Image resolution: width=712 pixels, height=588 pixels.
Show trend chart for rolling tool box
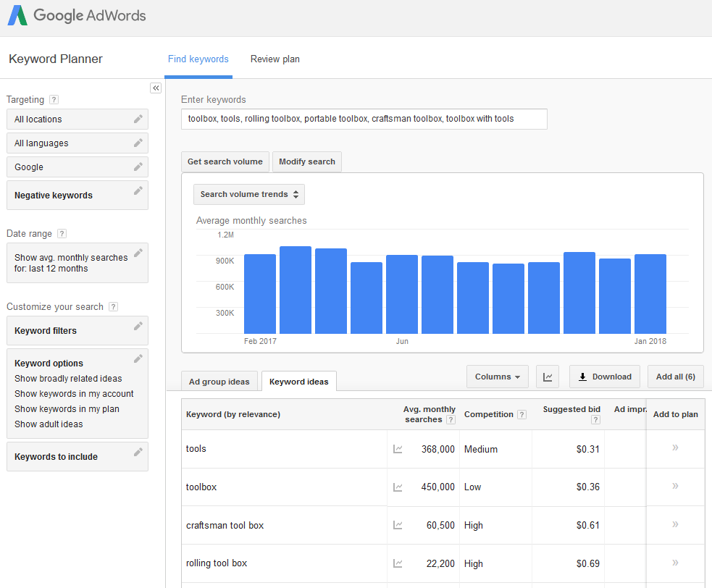[398, 563]
